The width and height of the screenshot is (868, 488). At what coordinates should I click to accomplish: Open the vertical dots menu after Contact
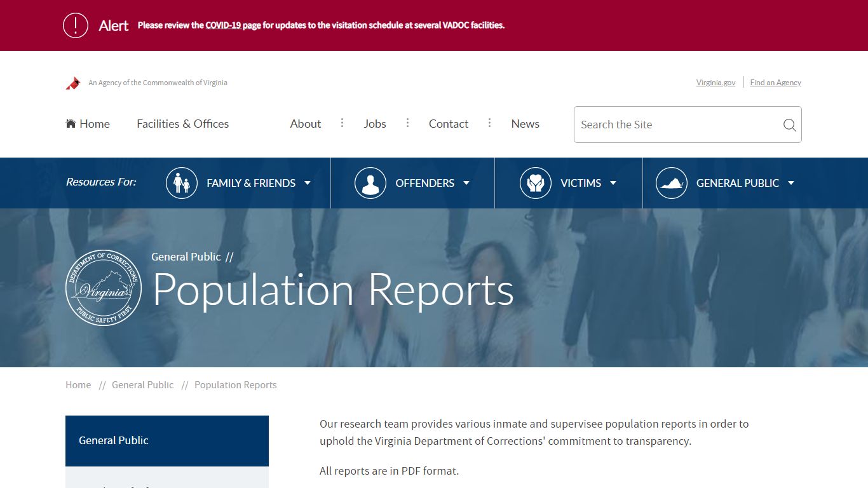[x=489, y=123]
